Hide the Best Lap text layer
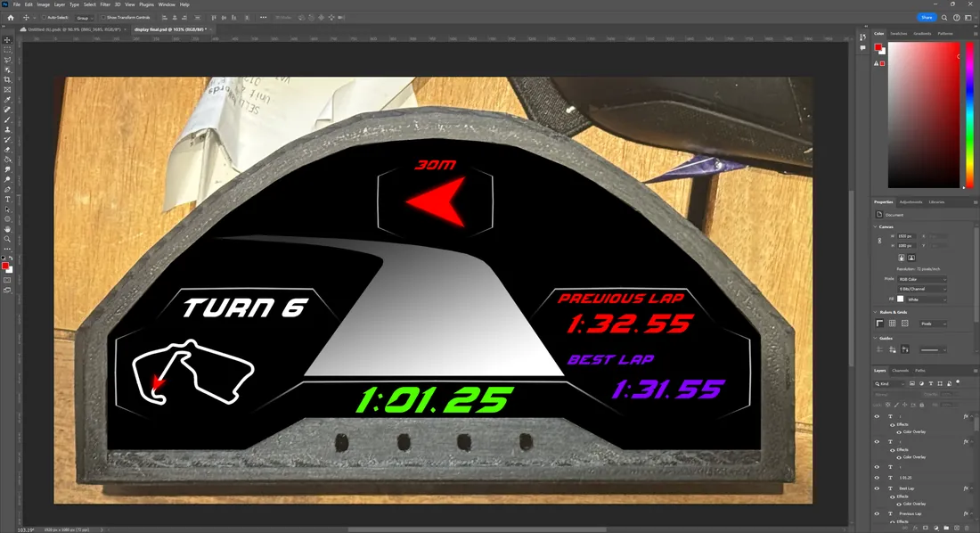980x533 pixels. pos(877,488)
